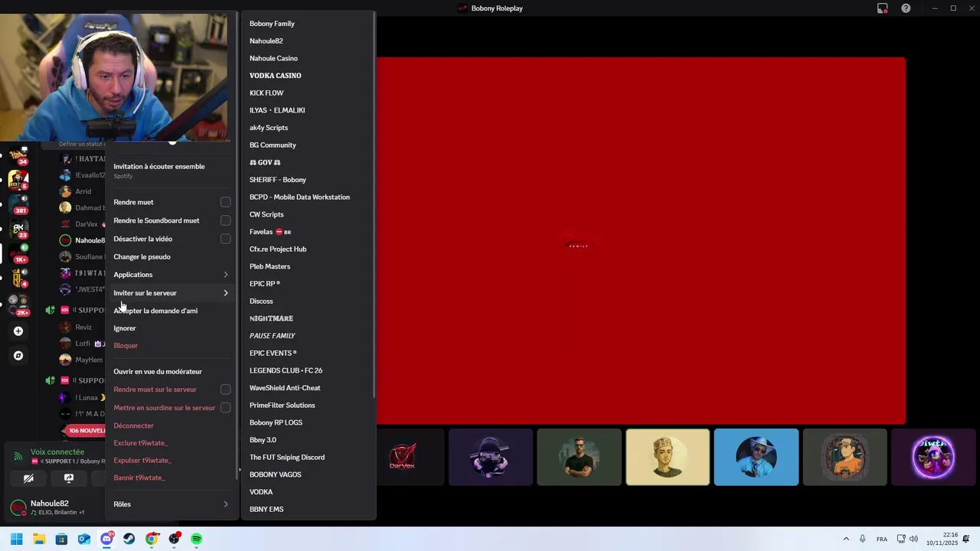Click voice connection signal icon
The image size is (980, 551).
point(18,457)
